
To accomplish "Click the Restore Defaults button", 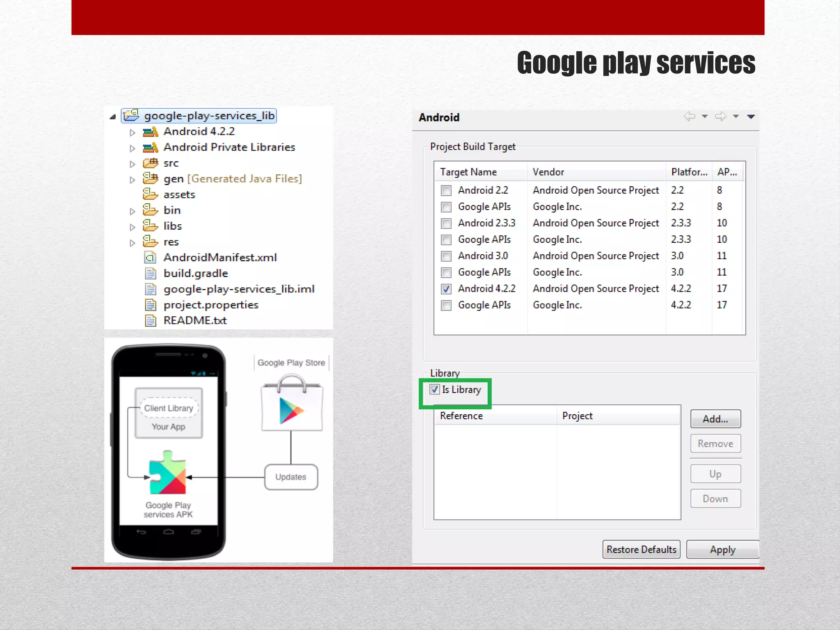I will (641, 549).
